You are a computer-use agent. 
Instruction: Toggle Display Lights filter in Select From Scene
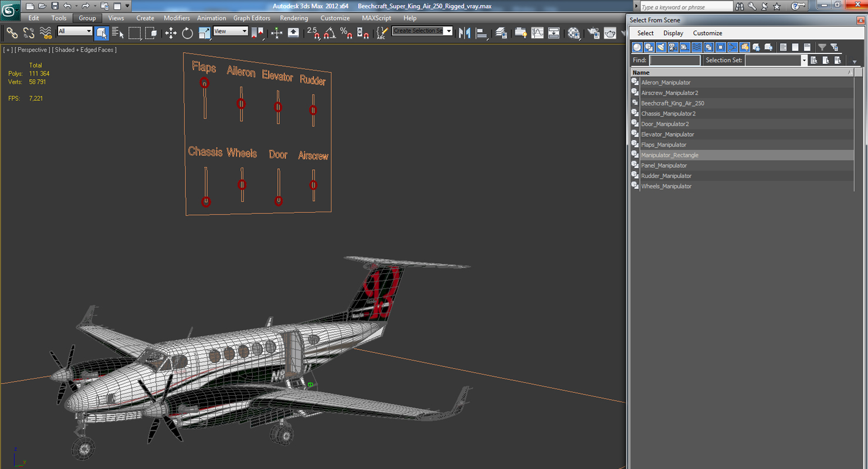[661, 47]
